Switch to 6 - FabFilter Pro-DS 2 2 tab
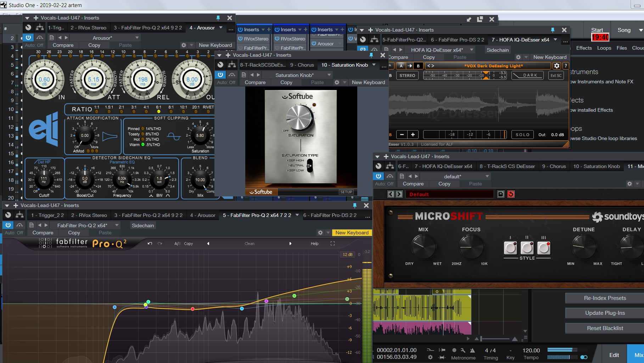This screenshot has width=644, height=363. (x=330, y=215)
